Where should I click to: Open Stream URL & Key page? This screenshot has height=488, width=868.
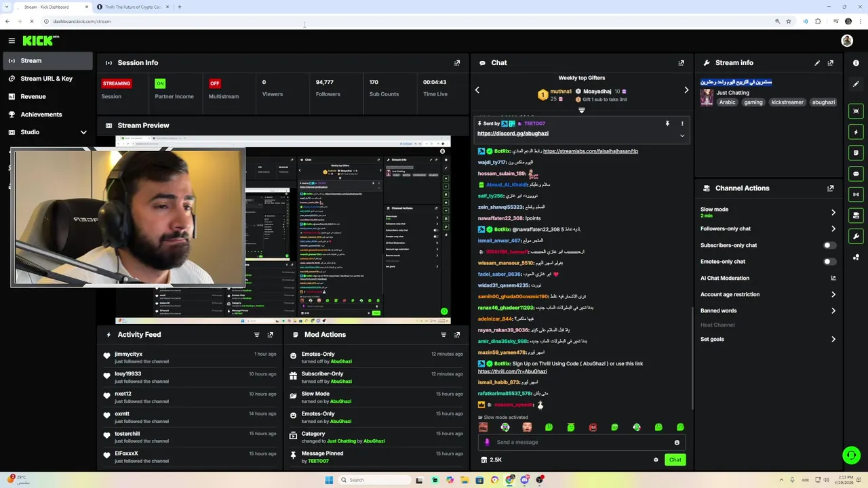[47, 79]
